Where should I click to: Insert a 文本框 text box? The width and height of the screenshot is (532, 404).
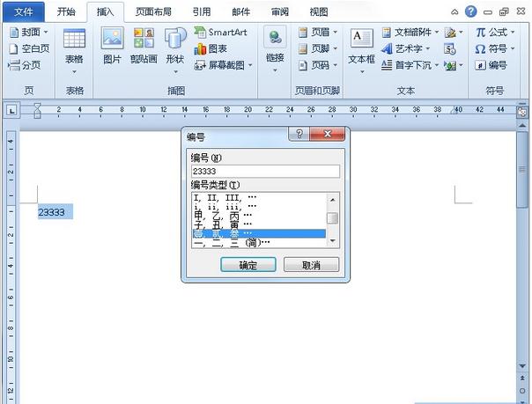tap(362, 51)
